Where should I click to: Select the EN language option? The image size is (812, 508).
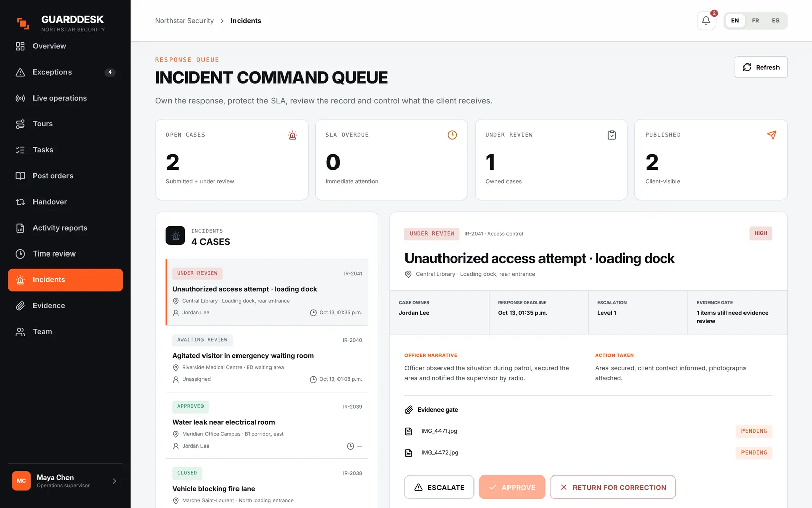coord(735,21)
